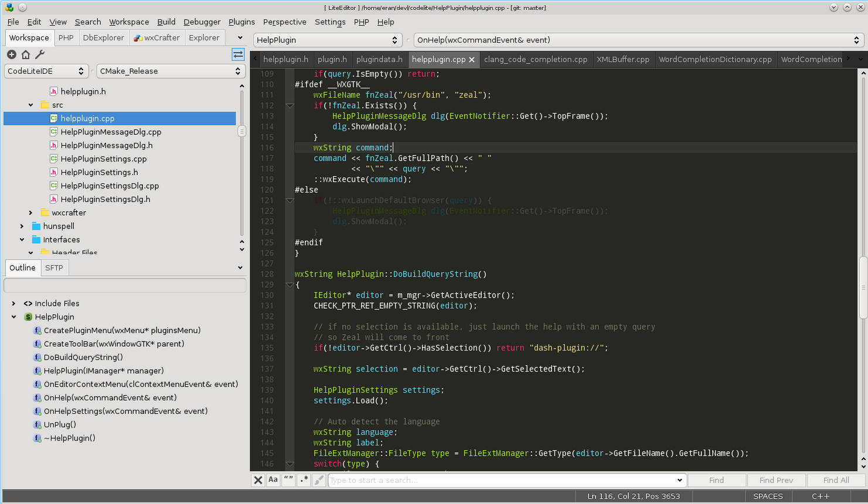Click the search text input field

pyautogui.click(x=501, y=480)
